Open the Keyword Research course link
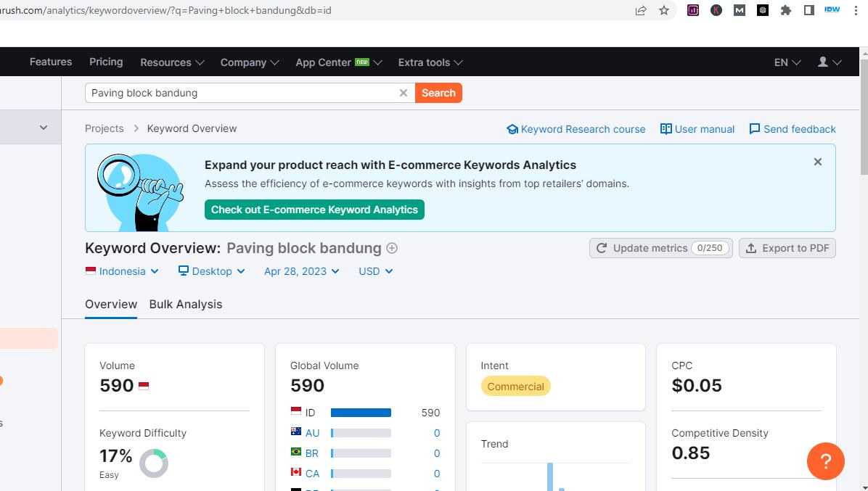Screen dimensions: 868x491 (576, 129)
